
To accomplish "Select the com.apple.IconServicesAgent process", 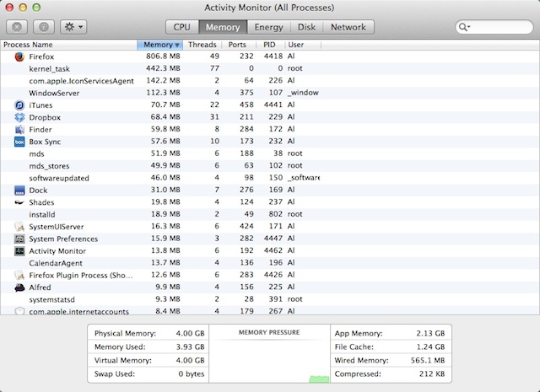I will (x=270, y=81).
